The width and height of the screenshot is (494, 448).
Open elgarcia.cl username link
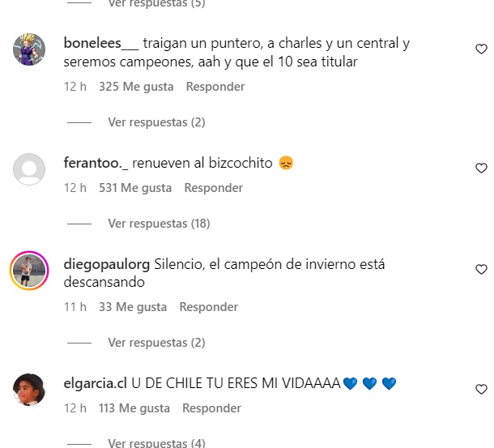95,383
